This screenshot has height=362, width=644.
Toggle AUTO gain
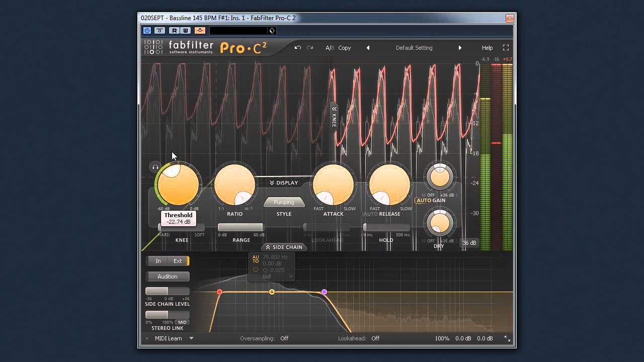click(x=424, y=200)
